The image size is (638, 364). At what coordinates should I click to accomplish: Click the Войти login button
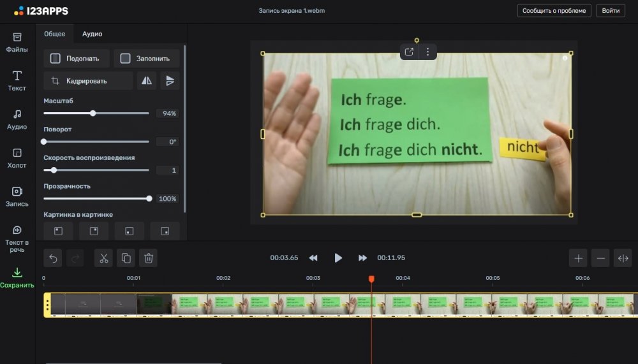[610, 11]
